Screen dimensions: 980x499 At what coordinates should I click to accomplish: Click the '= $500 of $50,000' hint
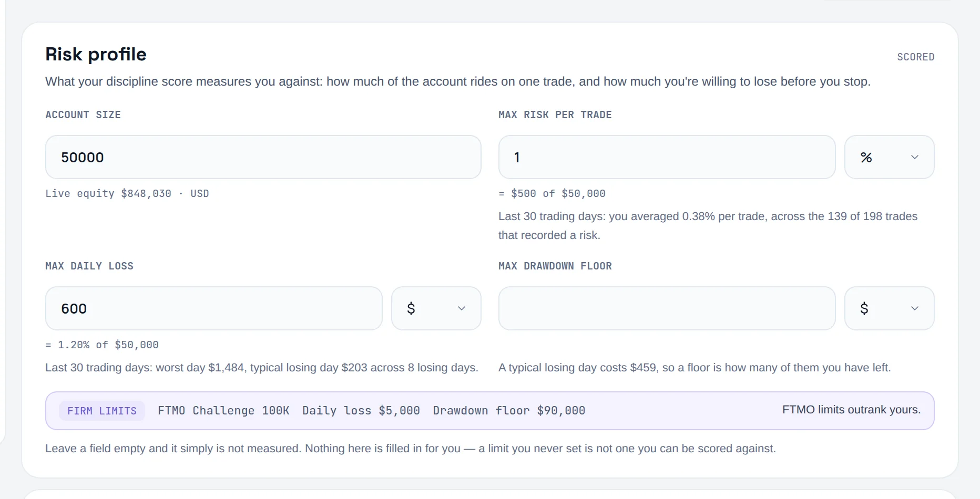coord(552,193)
